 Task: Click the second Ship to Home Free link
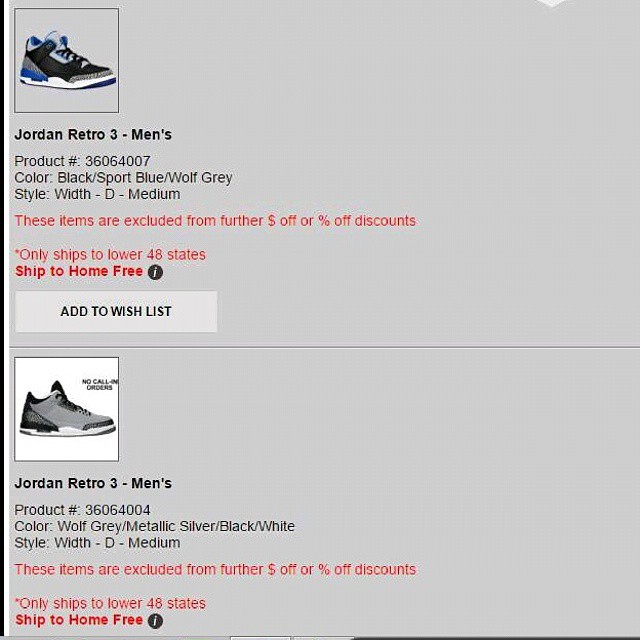(79, 620)
